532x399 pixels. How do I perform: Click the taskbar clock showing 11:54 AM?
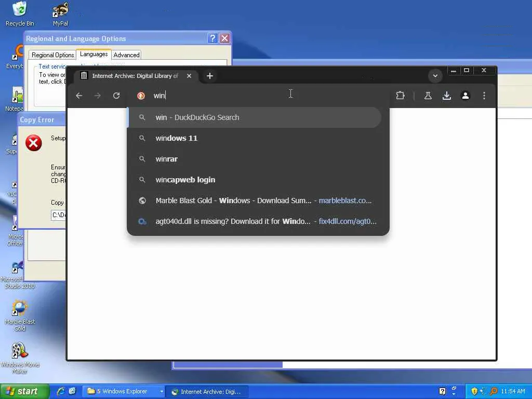(513, 392)
